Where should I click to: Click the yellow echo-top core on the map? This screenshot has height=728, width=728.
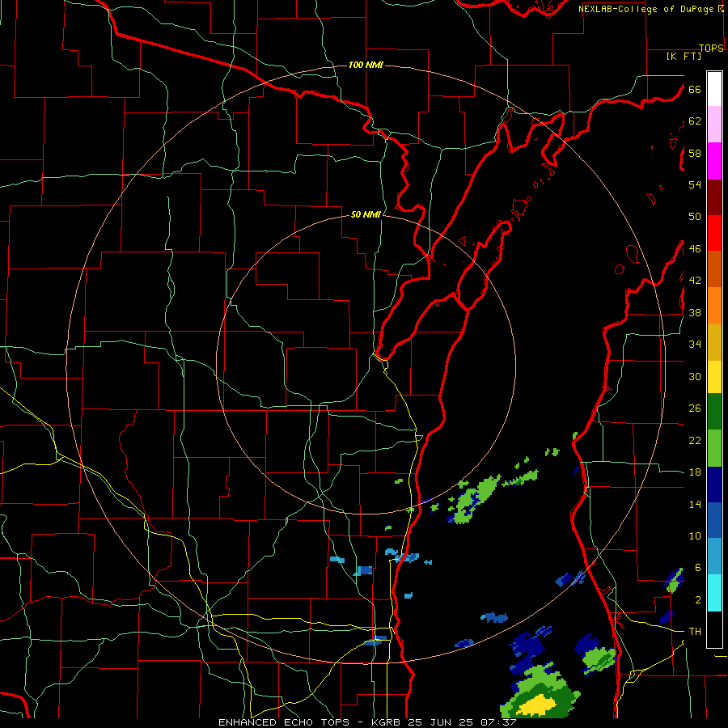tap(537, 705)
